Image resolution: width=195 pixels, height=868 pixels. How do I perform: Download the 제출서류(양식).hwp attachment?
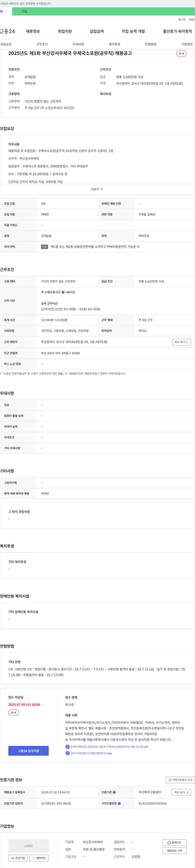91,753
